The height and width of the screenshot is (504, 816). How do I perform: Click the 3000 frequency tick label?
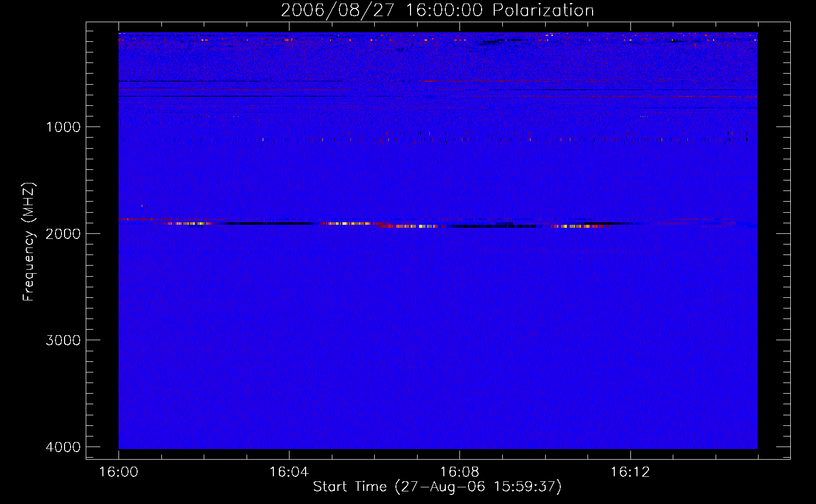click(63, 340)
